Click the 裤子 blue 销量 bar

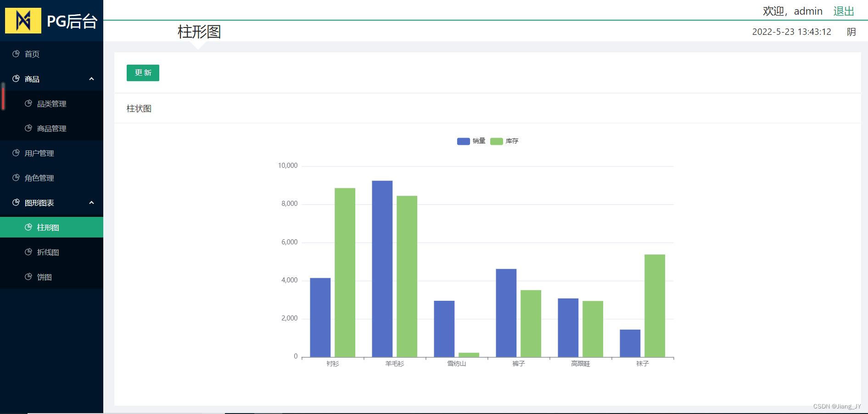[506, 313]
